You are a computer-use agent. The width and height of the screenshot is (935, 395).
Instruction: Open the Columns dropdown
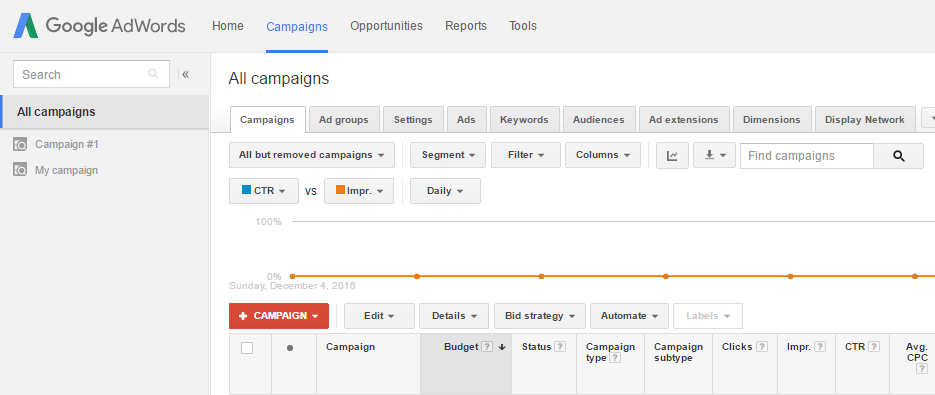tap(603, 155)
